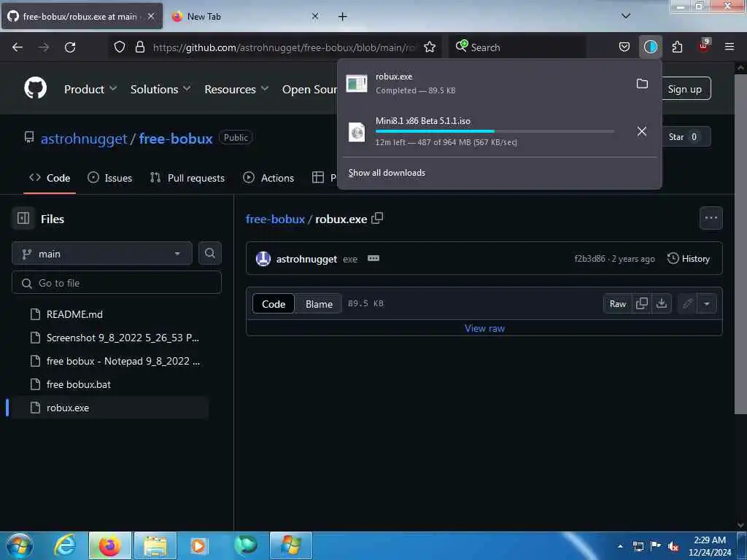
Task: Go back with browser back arrow
Action: point(18,47)
